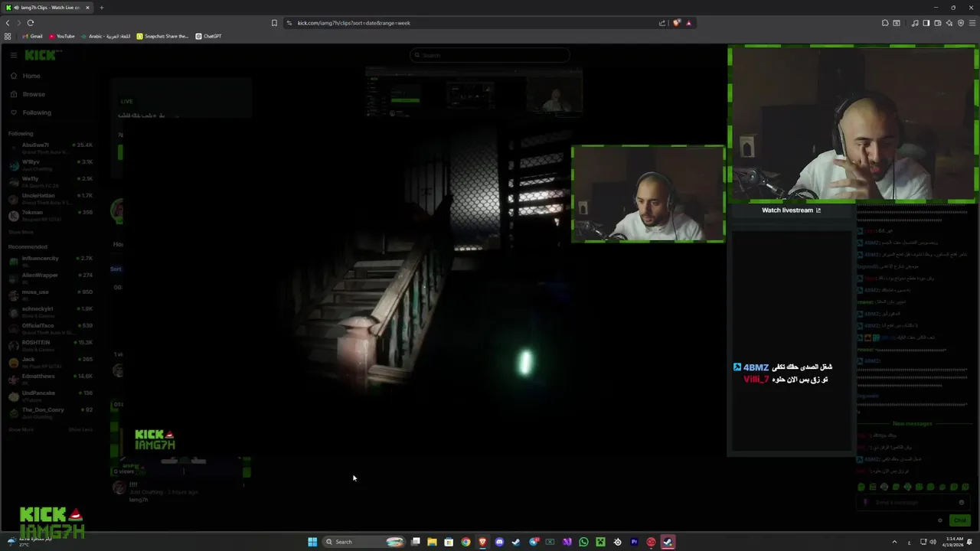
Task: Open OfficialTaco recommended channel
Action: (51, 328)
